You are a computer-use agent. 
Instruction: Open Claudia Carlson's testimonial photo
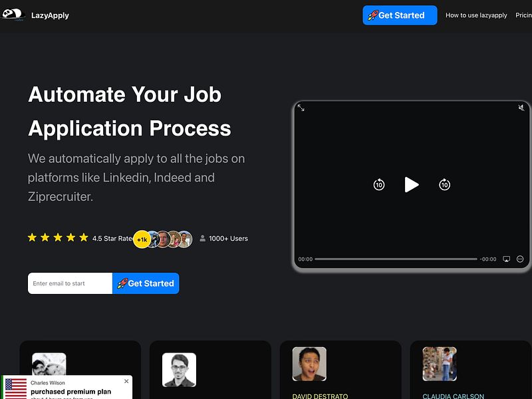[439, 364]
